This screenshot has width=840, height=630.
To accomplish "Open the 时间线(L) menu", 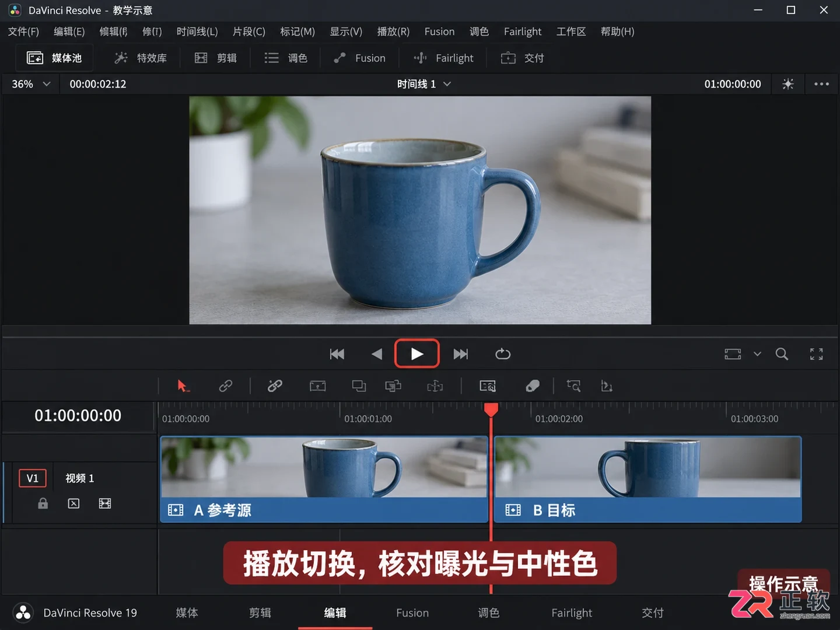I will 197,32.
